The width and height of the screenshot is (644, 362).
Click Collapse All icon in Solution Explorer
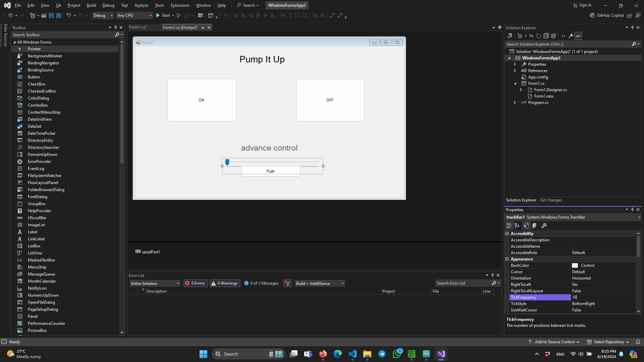pyautogui.click(x=546, y=36)
